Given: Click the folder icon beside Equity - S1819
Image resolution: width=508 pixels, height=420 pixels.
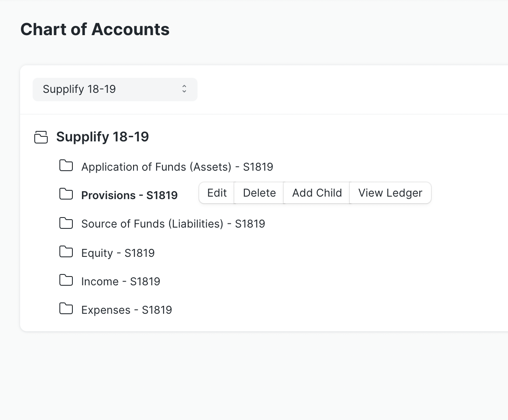Looking at the screenshot, I should click(x=66, y=252).
